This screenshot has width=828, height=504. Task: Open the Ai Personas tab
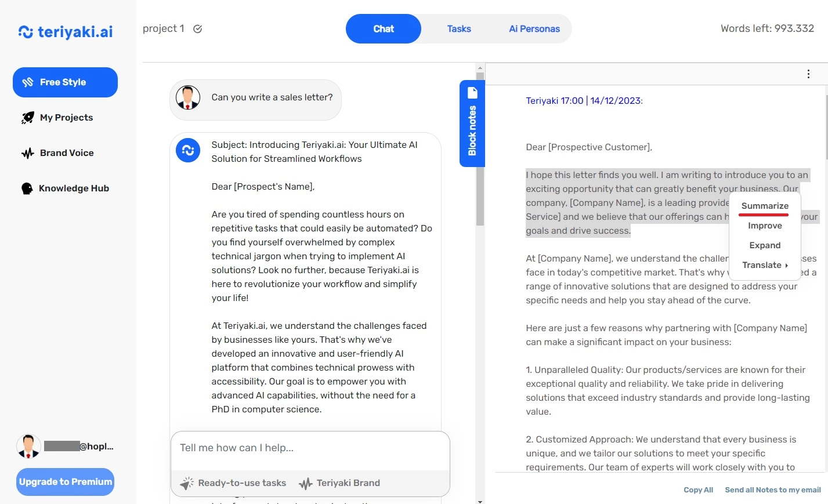534,29
